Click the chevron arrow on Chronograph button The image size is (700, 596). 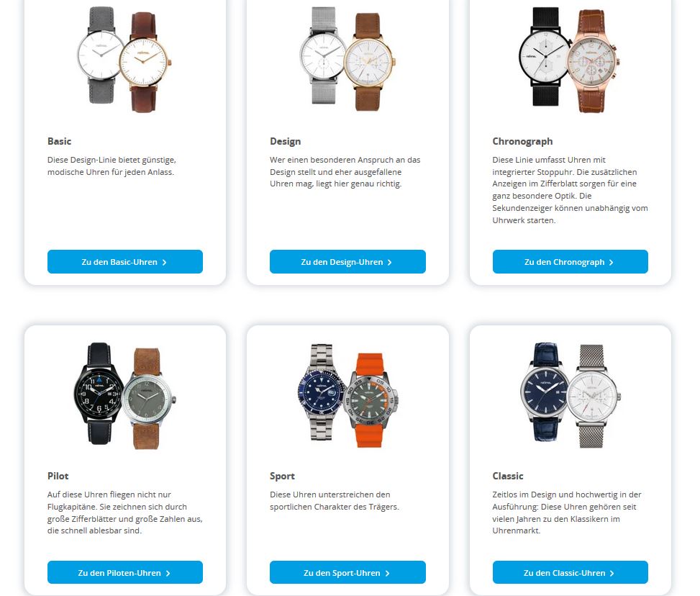point(612,262)
